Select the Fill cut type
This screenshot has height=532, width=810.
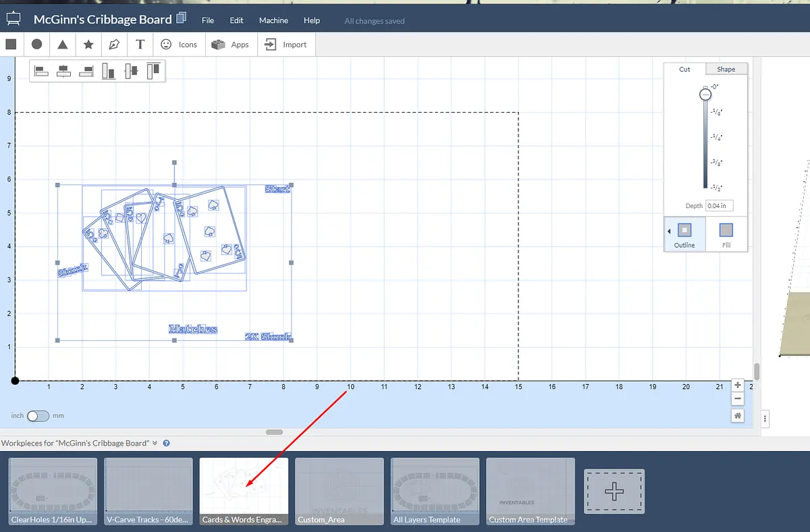point(726,234)
